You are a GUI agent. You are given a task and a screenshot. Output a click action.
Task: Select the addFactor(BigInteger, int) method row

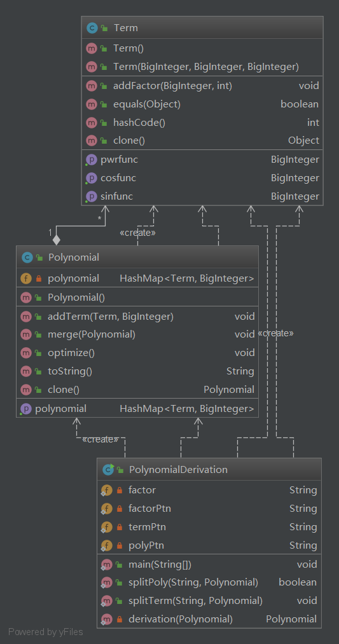tap(202, 86)
